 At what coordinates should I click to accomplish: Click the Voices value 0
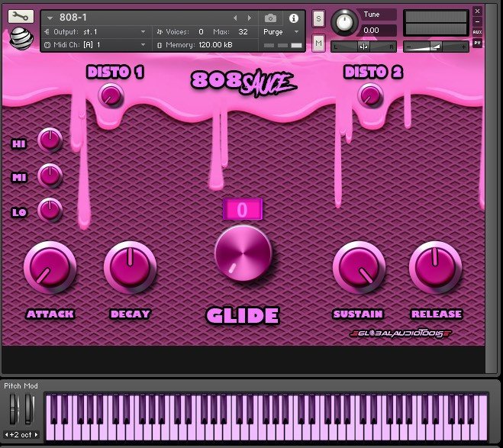pyautogui.click(x=201, y=32)
